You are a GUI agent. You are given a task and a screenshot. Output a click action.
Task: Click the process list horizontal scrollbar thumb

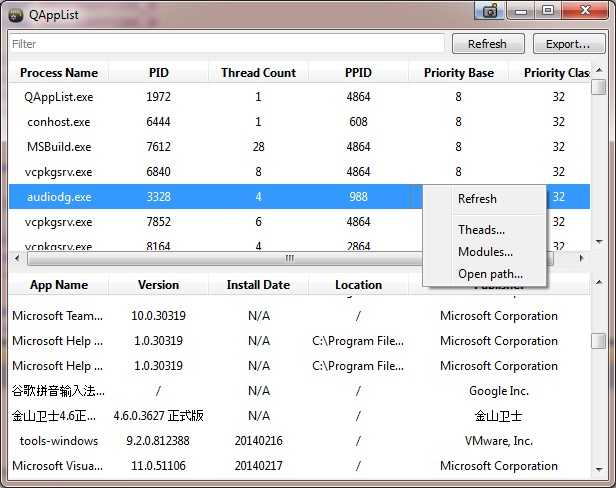[290, 258]
